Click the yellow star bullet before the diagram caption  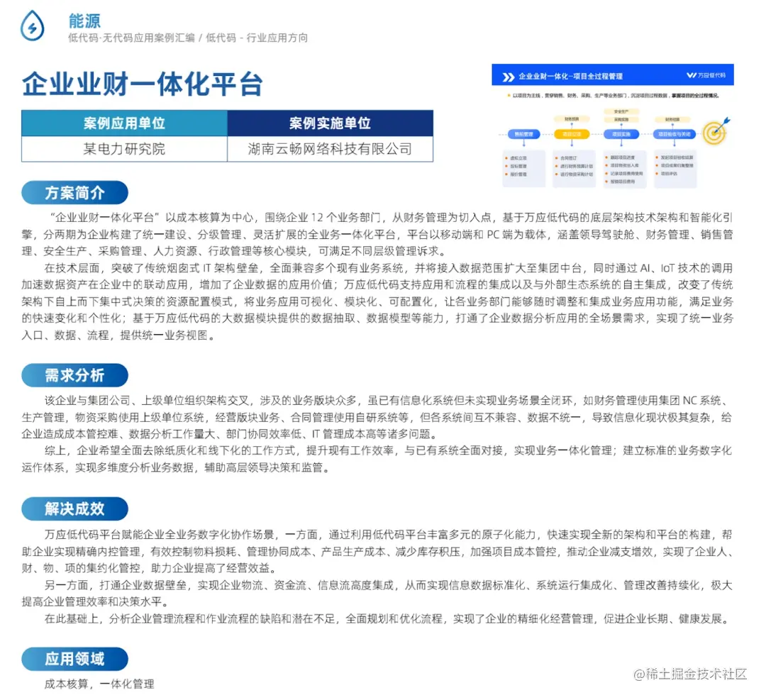pyautogui.click(x=509, y=95)
